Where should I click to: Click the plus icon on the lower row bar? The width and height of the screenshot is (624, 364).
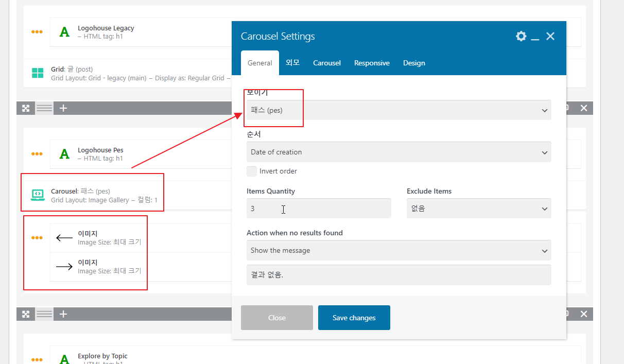pos(63,314)
